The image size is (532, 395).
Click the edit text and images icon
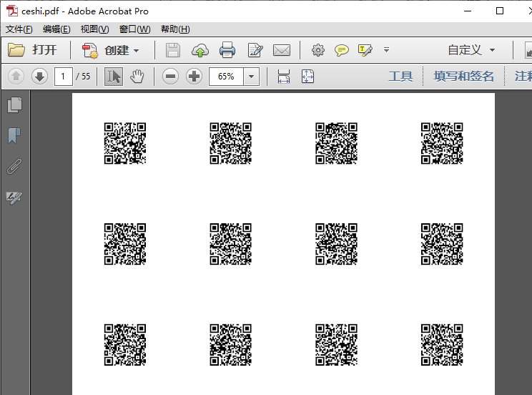click(x=255, y=50)
